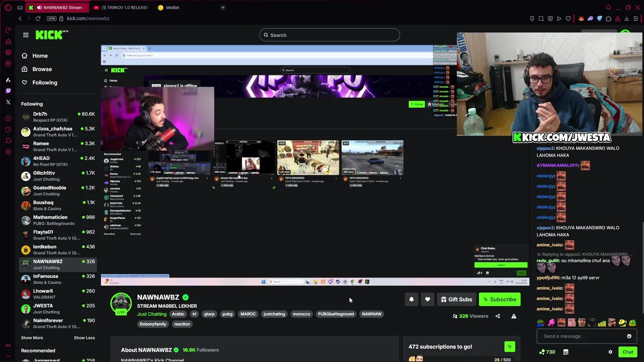Select the NAWNAWBZ Stream tab
The height and width of the screenshot is (362, 644).
56,8
